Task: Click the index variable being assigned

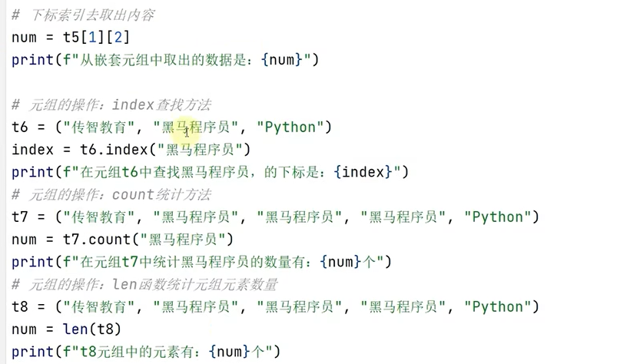Action: pos(32,150)
